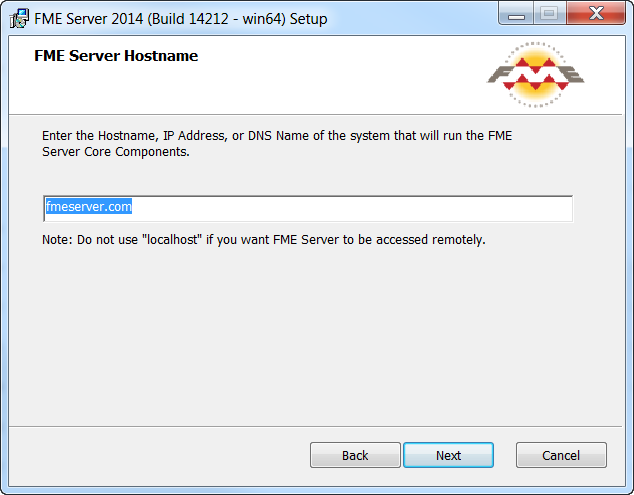Click the white header banner beside the heading
The image size is (634, 495).
tap(340, 75)
